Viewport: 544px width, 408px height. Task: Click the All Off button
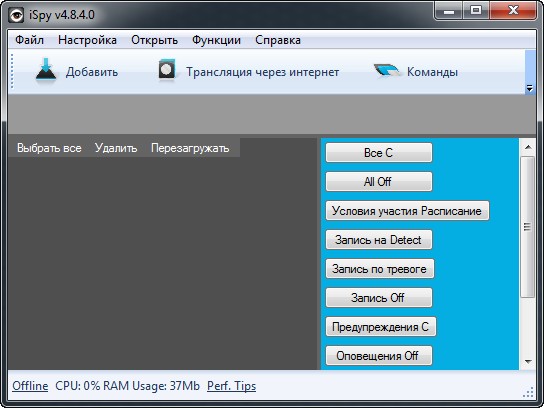tap(379, 181)
